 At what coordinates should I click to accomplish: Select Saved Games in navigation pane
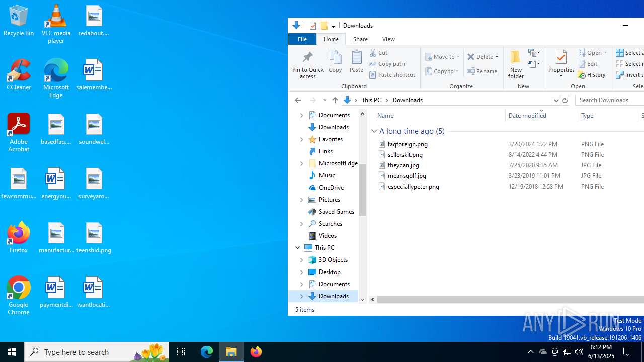click(x=336, y=212)
